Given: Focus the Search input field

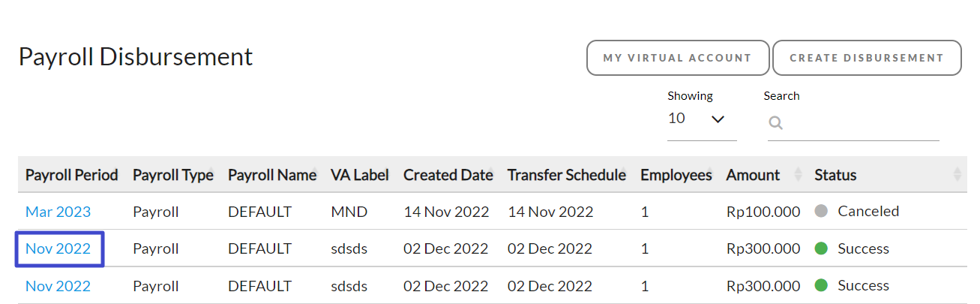Looking at the screenshot, I should (x=853, y=123).
